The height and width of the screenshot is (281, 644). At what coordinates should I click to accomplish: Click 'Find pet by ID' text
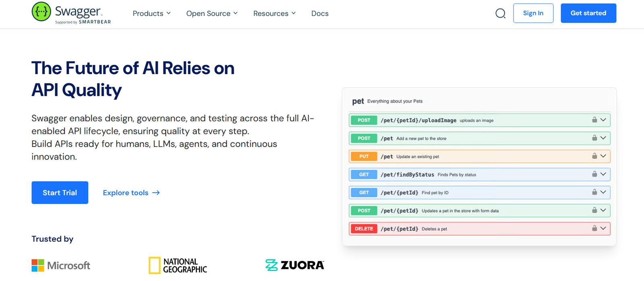[435, 193]
